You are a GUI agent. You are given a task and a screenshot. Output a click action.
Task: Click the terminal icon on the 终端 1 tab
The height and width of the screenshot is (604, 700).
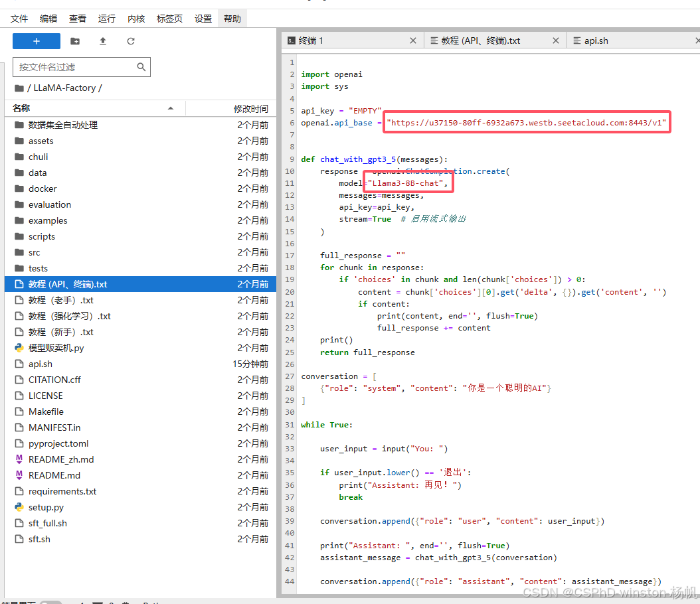(x=292, y=40)
